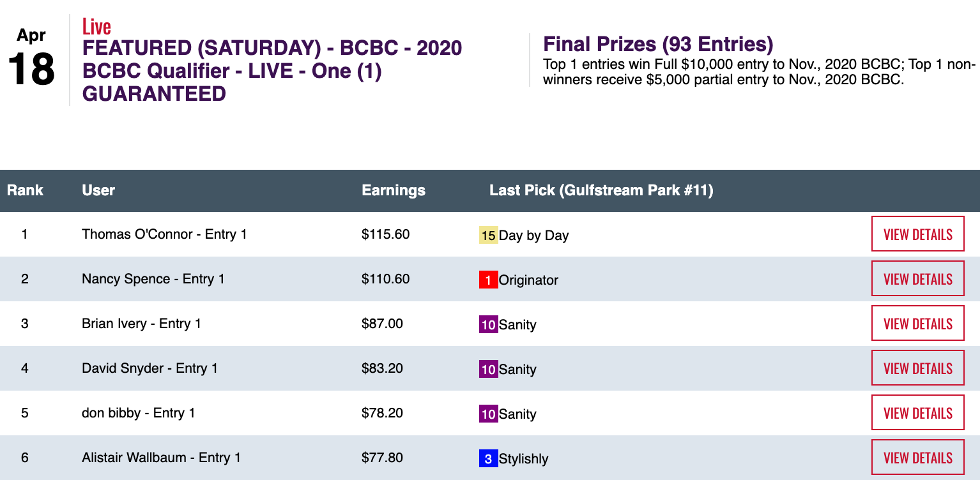Image resolution: width=980 pixels, height=480 pixels.
Task: Click purple 10 badge in David Snyder row
Action: pyautogui.click(x=488, y=370)
